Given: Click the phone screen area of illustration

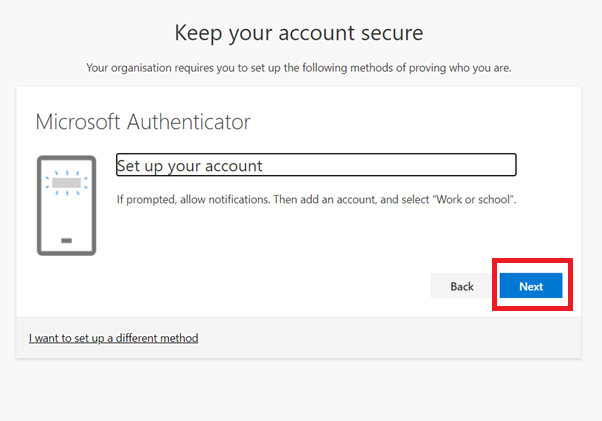Looking at the screenshot, I should point(66,205).
